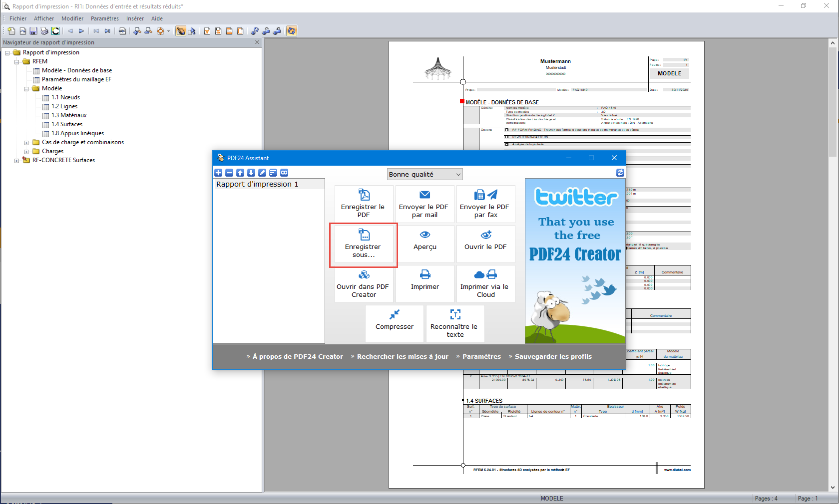Open the Fichier menu
The image size is (839, 504).
(18, 18)
